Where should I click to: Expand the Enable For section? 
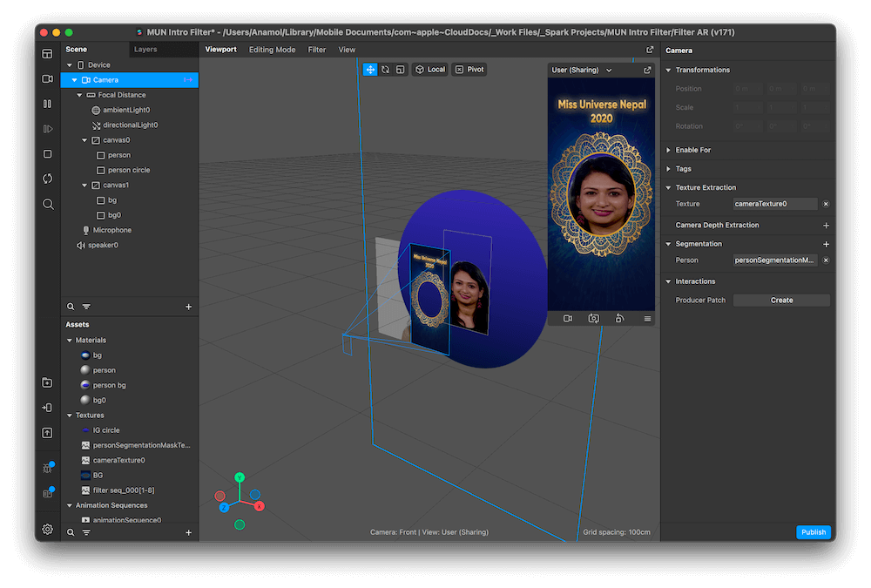pyautogui.click(x=669, y=150)
